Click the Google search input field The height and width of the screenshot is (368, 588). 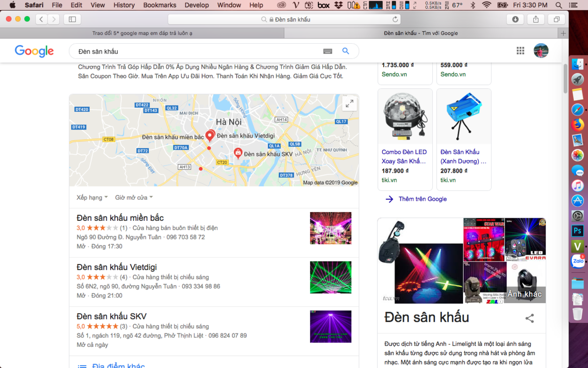[x=196, y=51]
